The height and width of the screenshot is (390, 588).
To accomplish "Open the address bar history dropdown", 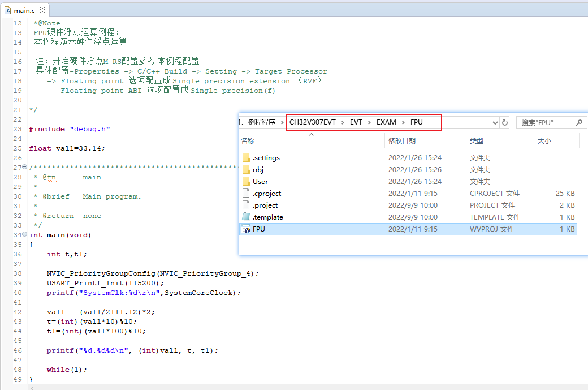I will 495,122.
